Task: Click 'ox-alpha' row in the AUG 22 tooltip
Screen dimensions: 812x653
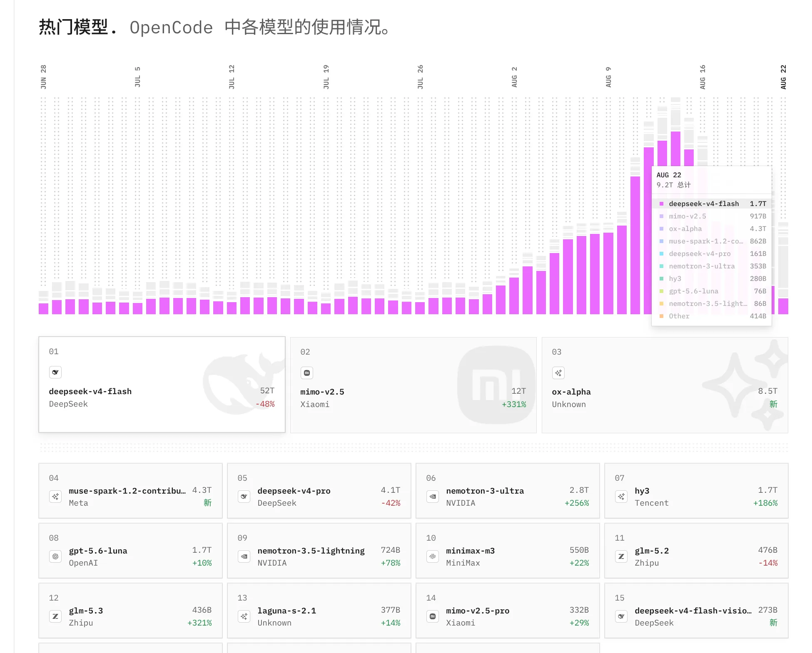Action: [712, 229]
